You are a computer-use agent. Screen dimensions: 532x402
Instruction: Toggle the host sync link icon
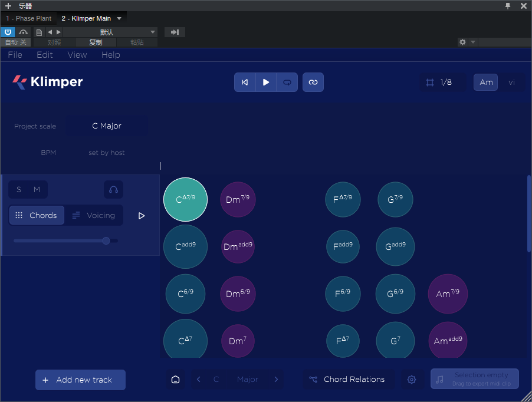[x=313, y=83]
